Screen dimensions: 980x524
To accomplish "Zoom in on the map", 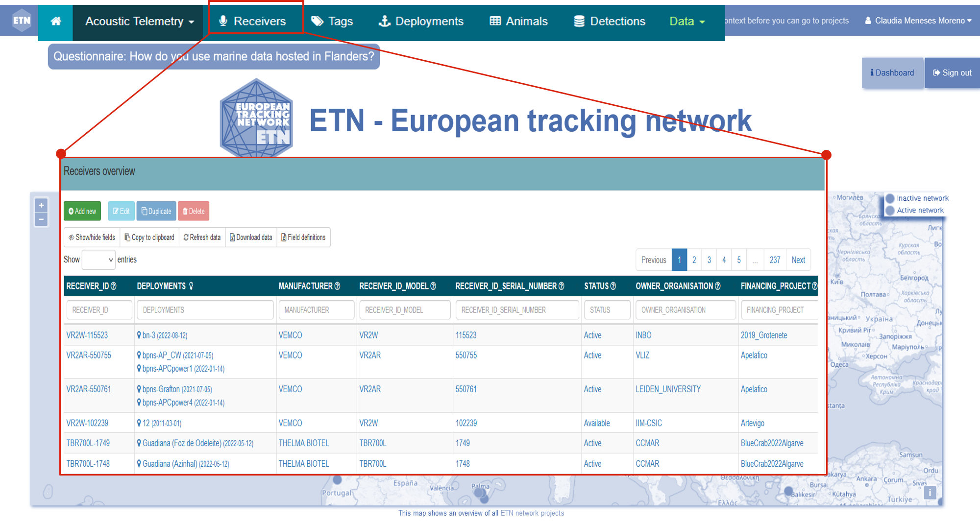I will (42, 205).
